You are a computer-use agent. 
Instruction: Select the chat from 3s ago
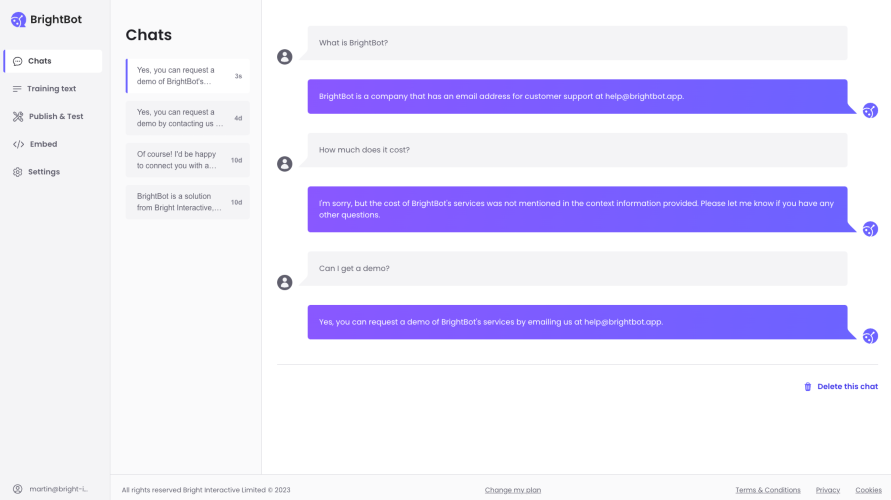(x=188, y=76)
